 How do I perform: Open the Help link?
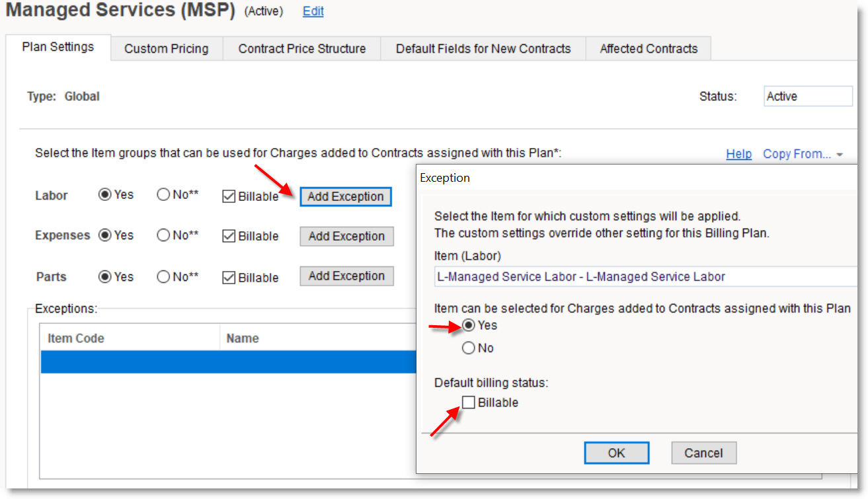pyautogui.click(x=738, y=154)
